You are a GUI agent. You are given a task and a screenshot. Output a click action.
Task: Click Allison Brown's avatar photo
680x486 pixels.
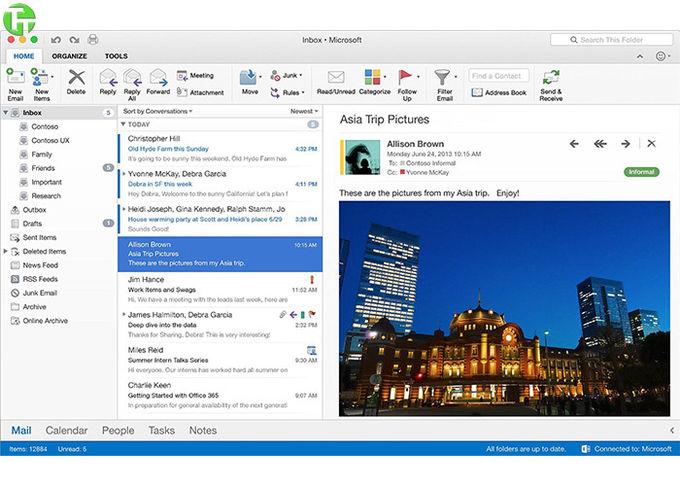click(362, 157)
